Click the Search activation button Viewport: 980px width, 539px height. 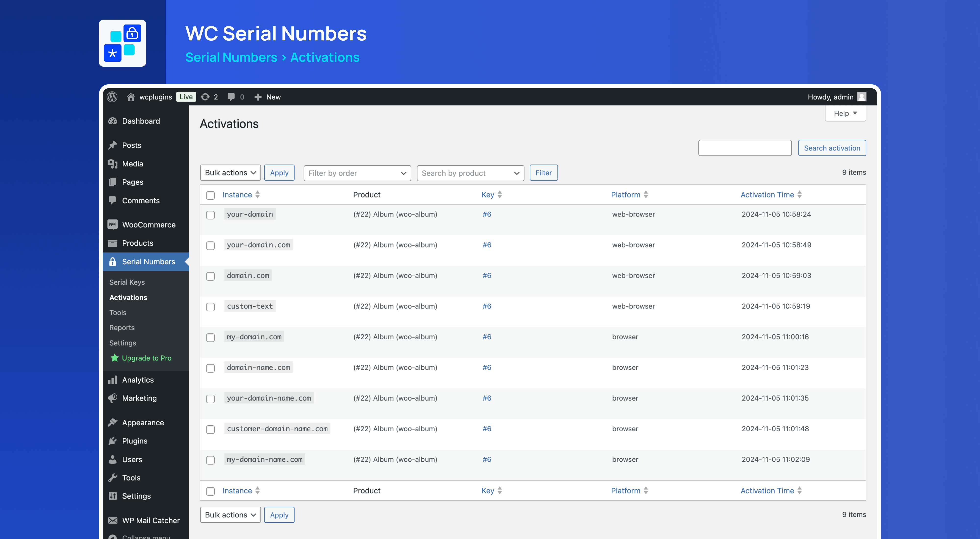pyautogui.click(x=832, y=148)
